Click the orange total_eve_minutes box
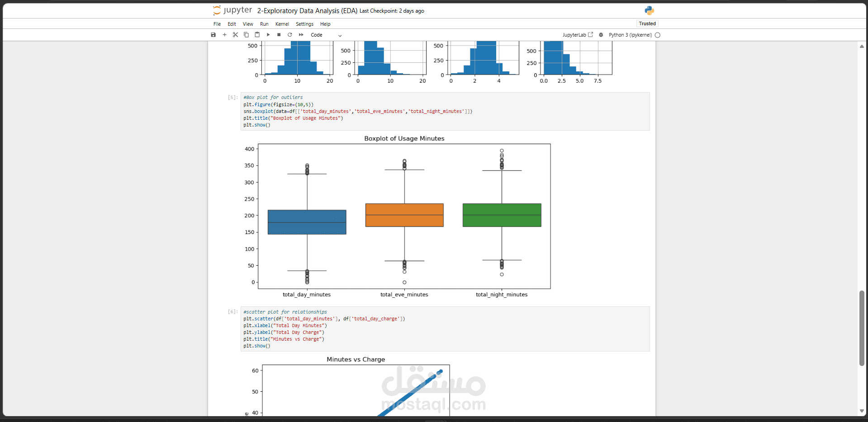868x422 pixels. (x=404, y=215)
